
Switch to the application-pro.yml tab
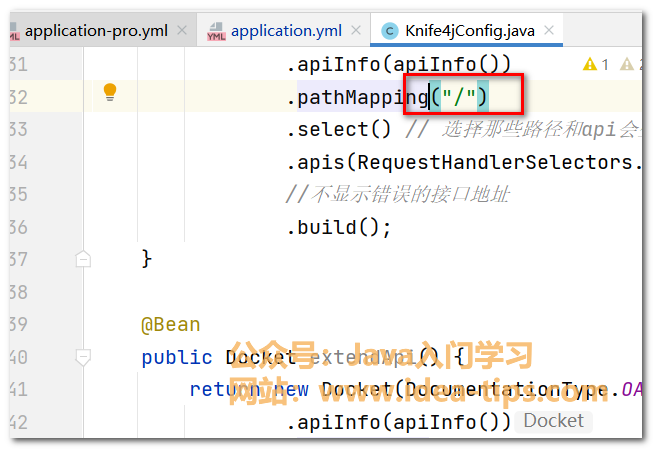(96, 32)
